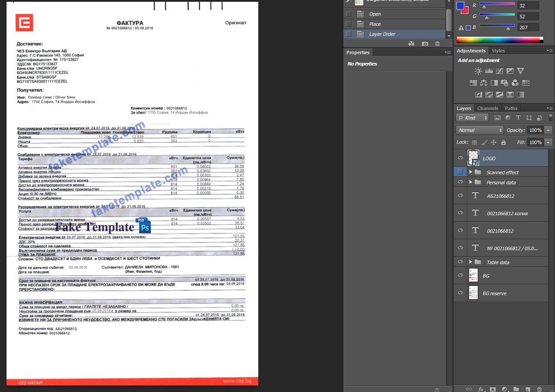
Task: Delete layer with the Layers trash icon
Action: pyautogui.click(x=539, y=389)
